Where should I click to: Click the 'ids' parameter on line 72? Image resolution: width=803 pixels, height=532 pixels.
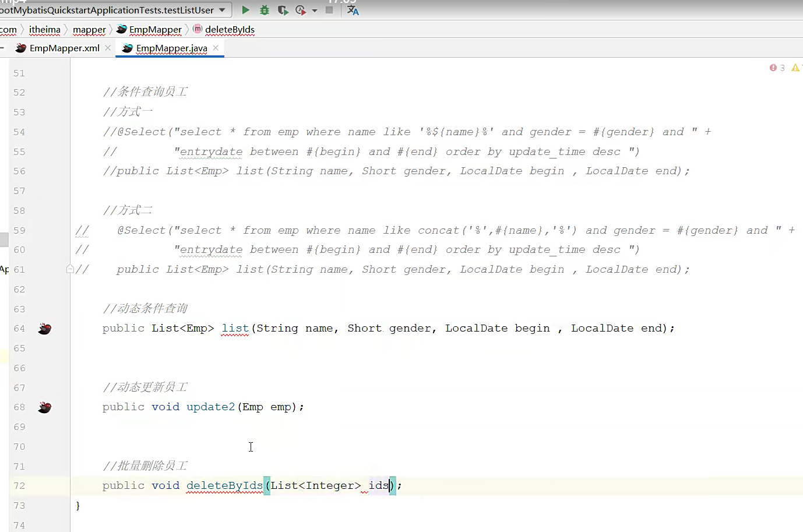[x=378, y=485]
